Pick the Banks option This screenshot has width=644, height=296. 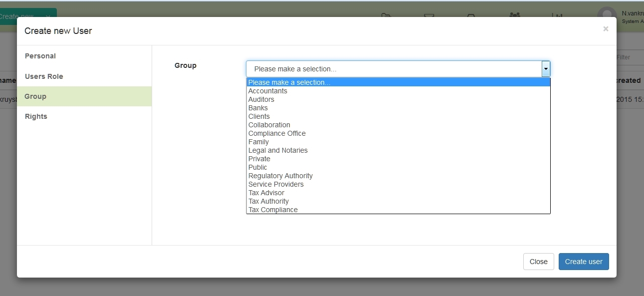(x=258, y=108)
